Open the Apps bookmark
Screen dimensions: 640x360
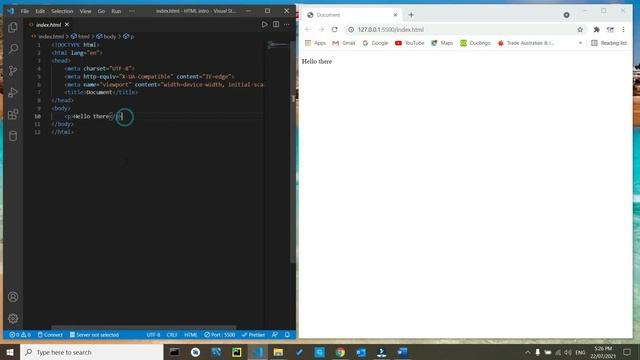click(x=316, y=43)
